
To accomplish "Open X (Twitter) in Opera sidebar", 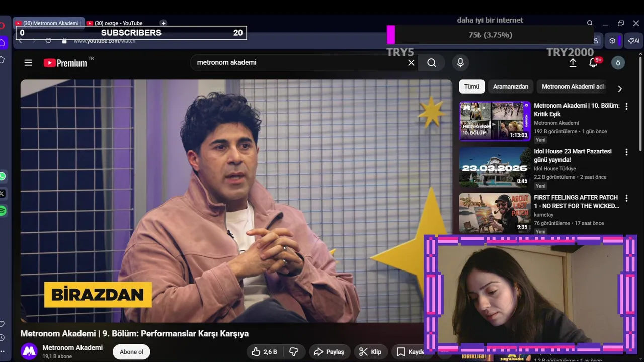I will click(3, 193).
